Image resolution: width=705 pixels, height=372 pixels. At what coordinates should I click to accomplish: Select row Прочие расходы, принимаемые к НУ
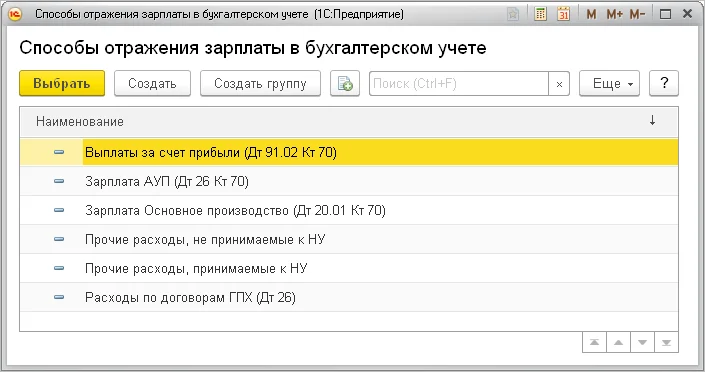[349, 268]
